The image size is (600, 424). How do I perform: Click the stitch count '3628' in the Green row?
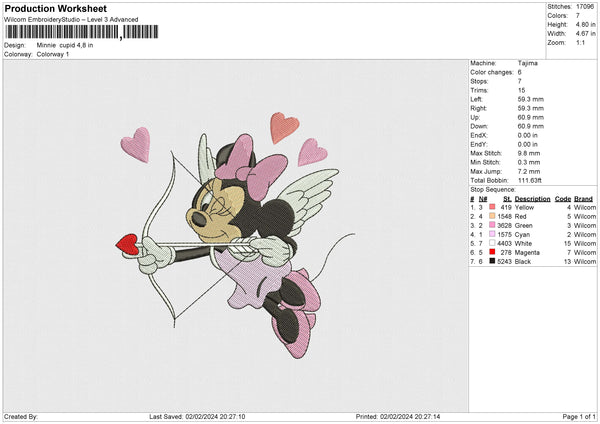(504, 225)
